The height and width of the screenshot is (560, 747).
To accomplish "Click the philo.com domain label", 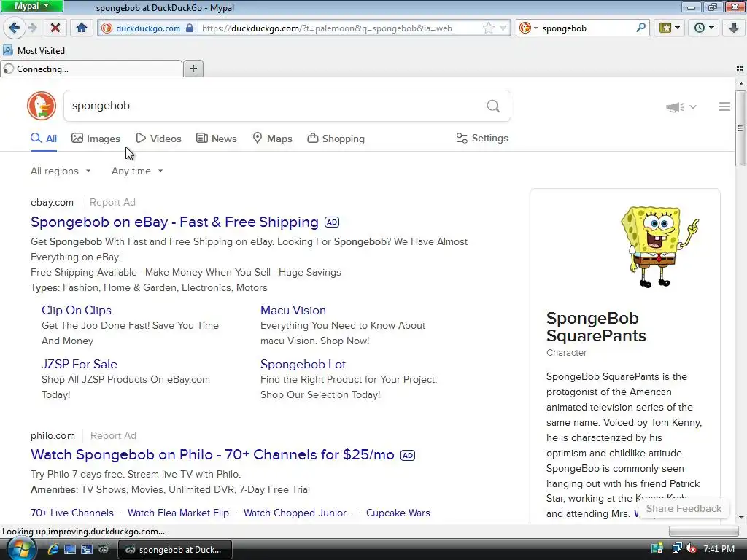I will point(53,435).
